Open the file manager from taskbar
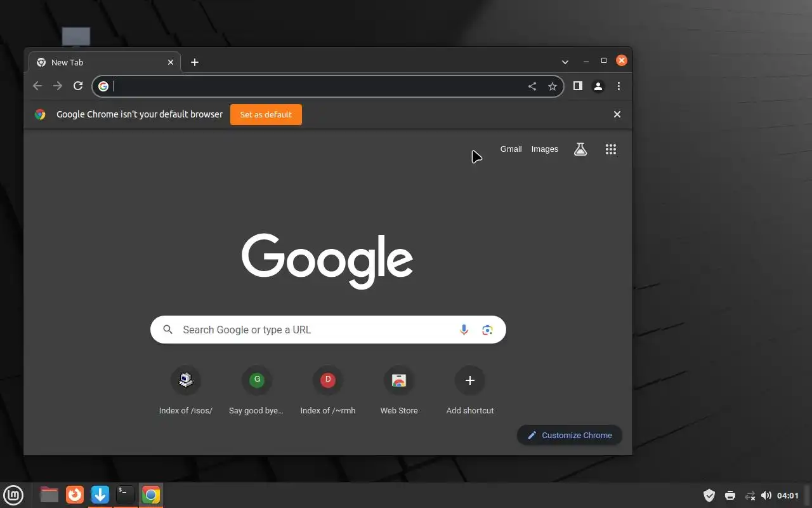 click(49, 495)
